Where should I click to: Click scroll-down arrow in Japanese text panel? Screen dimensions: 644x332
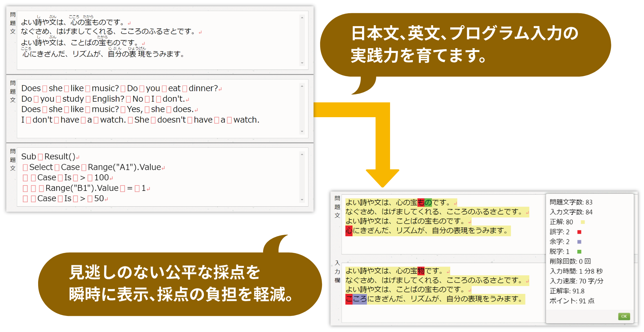click(302, 63)
